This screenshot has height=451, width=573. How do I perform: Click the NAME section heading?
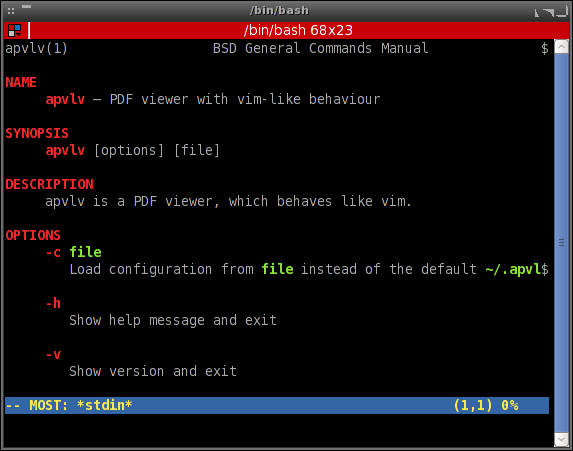21,82
